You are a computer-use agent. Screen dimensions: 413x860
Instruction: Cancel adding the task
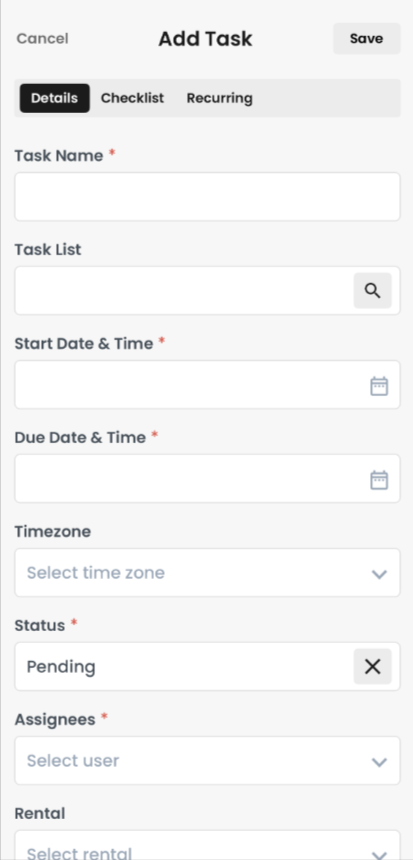click(x=42, y=38)
